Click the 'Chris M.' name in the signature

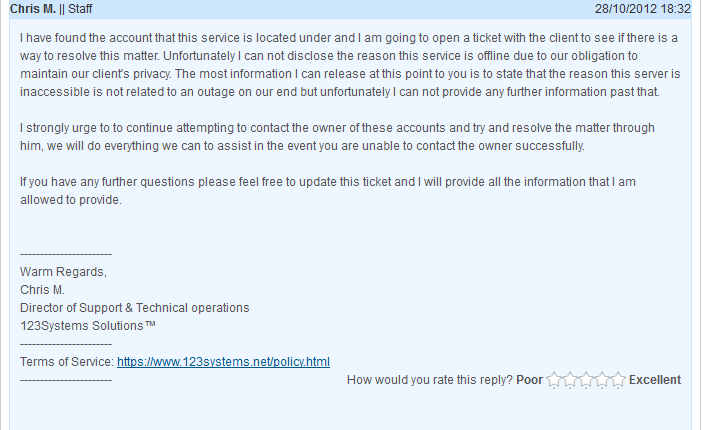tap(42, 290)
